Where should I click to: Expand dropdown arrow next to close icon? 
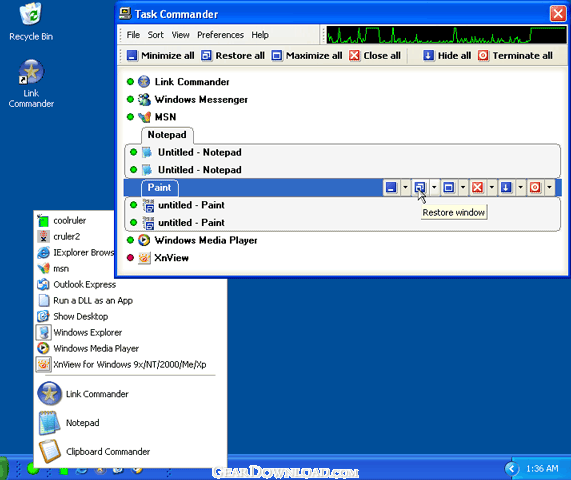tap(492, 188)
